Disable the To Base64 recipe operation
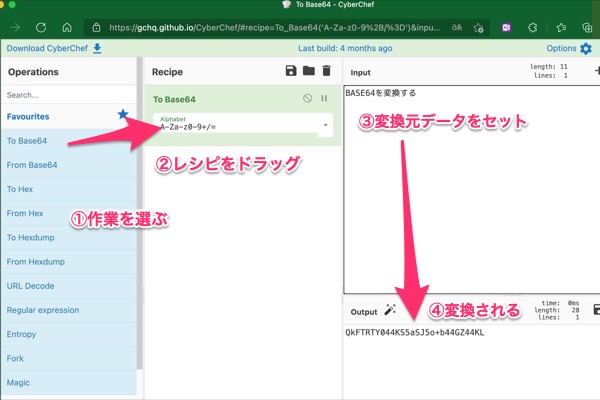Screen dimensions: 600x400 pos(308,99)
